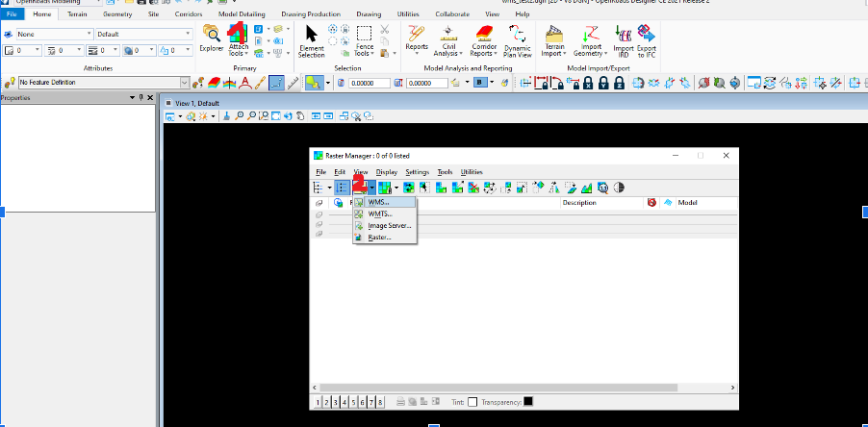Screen dimensions: 868x427
Task: Toggle view 8 button in Raster Manager
Action: tap(380, 402)
